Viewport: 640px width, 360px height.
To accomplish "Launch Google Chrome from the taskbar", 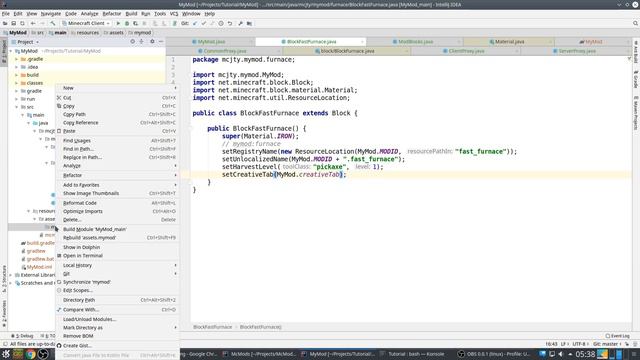I will 31,354.
